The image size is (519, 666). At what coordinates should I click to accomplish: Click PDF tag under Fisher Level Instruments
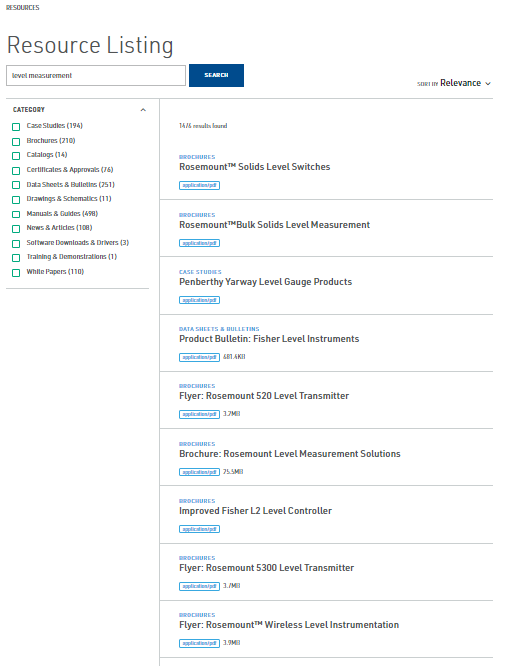tap(199, 357)
